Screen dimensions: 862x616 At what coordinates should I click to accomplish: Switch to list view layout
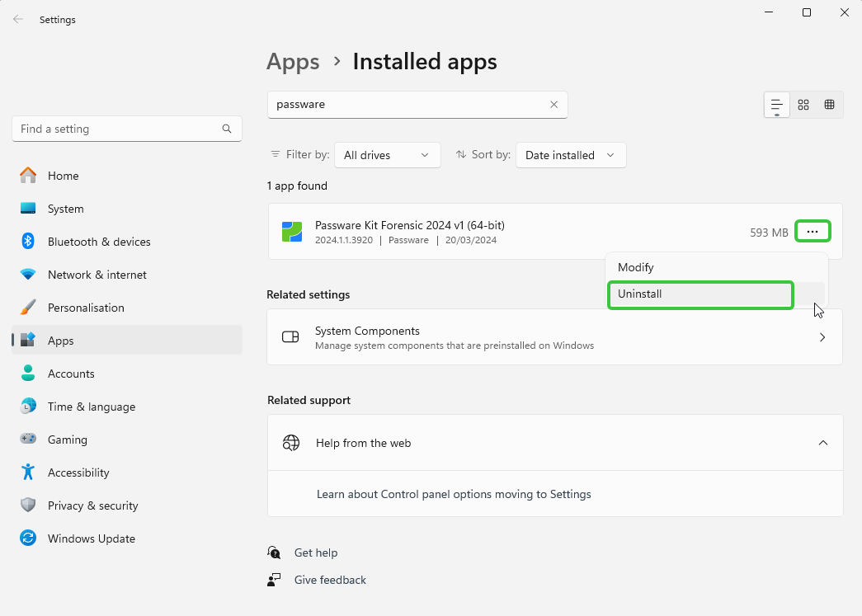pyautogui.click(x=776, y=105)
